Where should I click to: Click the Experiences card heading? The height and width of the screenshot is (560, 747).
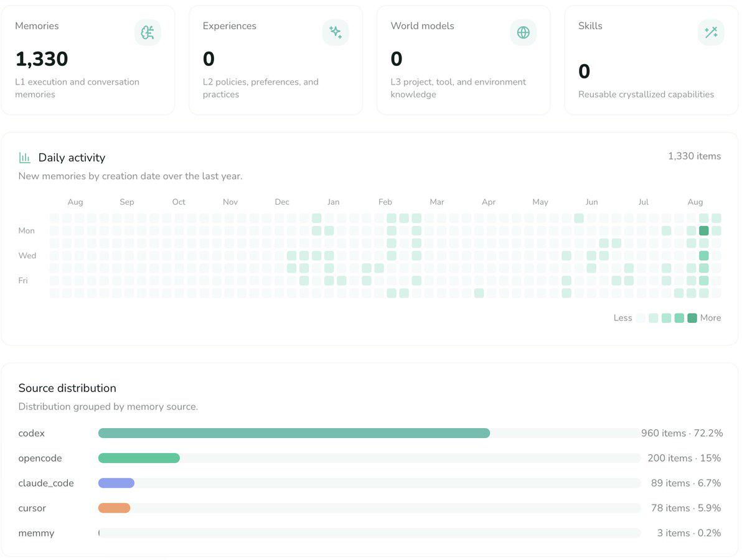230,26
